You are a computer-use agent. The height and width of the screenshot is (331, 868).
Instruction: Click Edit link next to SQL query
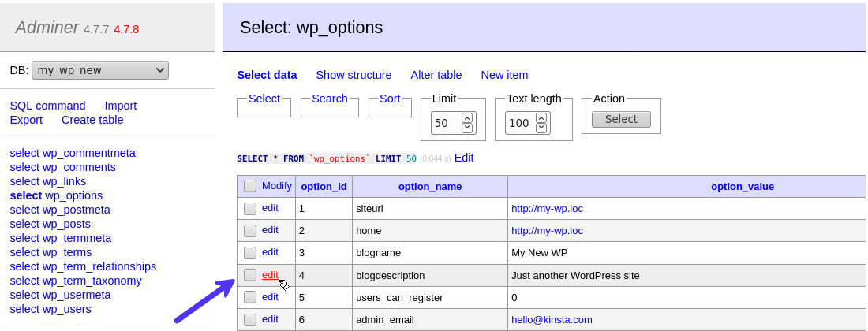(x=464, y=158)
